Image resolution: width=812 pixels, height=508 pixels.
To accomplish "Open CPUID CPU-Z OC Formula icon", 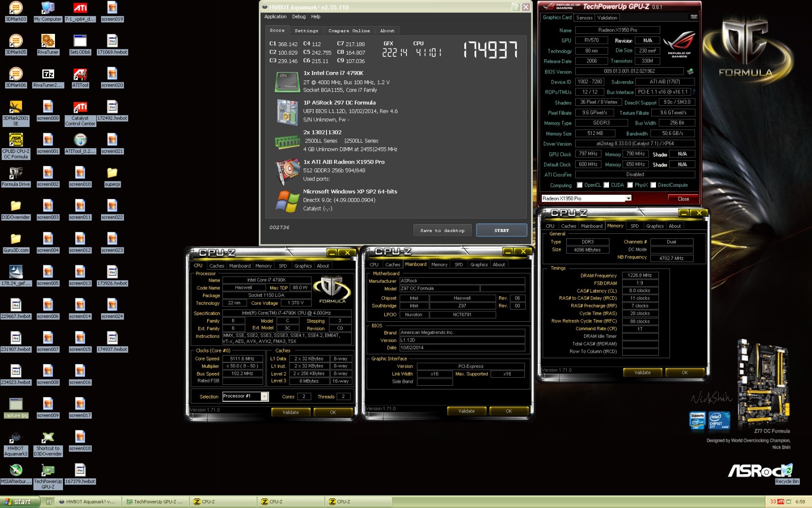I will click(x=16, y=146).
